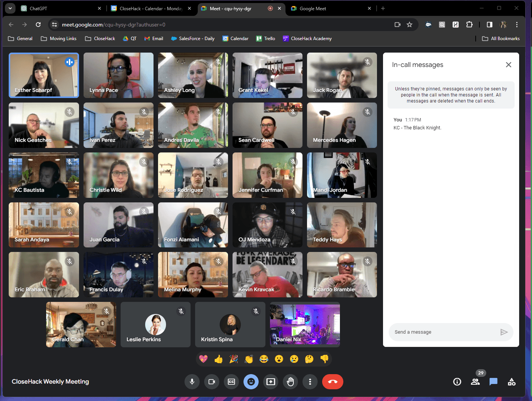Open Chrome's three-dot browser menu

(x=517, y=24)
